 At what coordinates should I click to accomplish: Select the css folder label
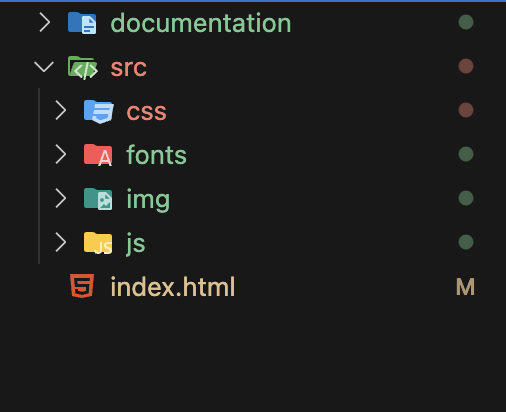coord(146,112)
